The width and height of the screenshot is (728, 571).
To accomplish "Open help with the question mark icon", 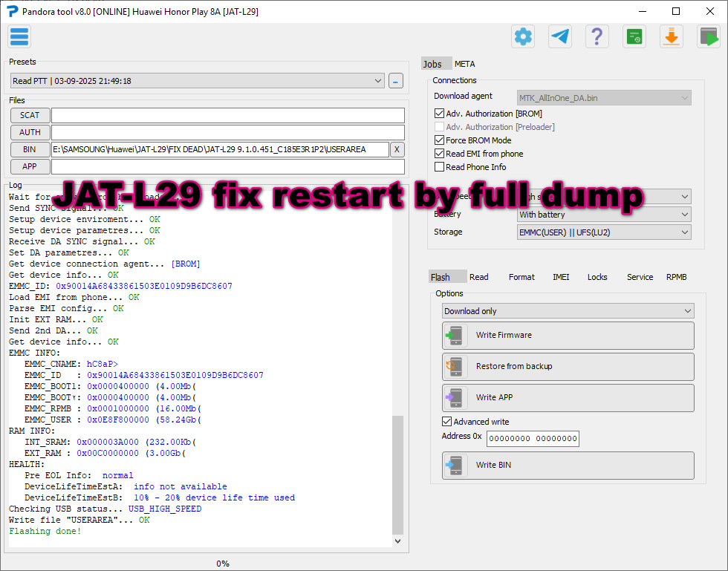I will (597, 36).
